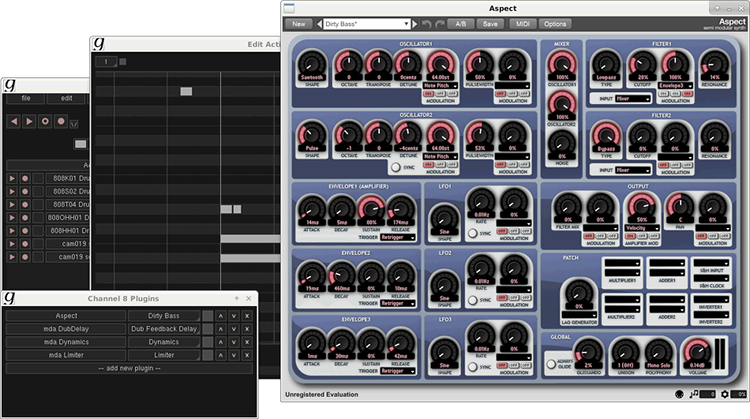Open Oscillator1 Note Pitch modulation dropdown

click(441, 86)
